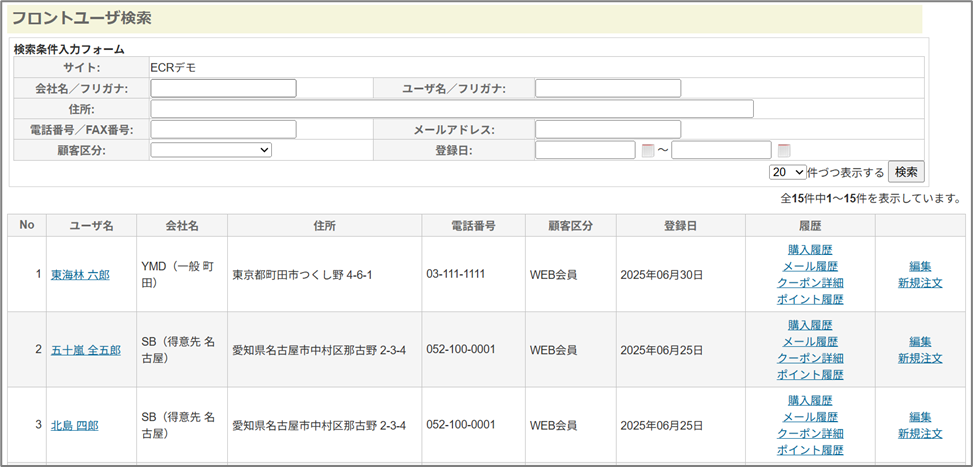Click the メールアドレス input field
The width and height of the screenshot is (973, 467).
click(x=607, y=129)
